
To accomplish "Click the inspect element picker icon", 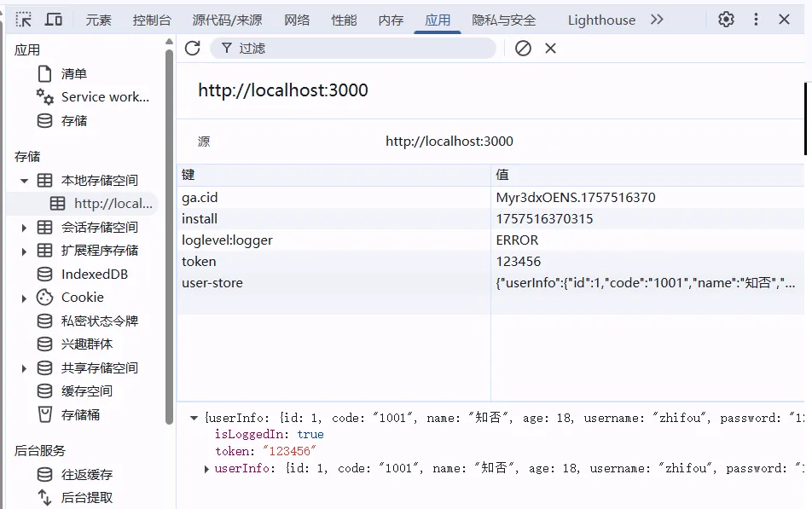I will [24, 20].
